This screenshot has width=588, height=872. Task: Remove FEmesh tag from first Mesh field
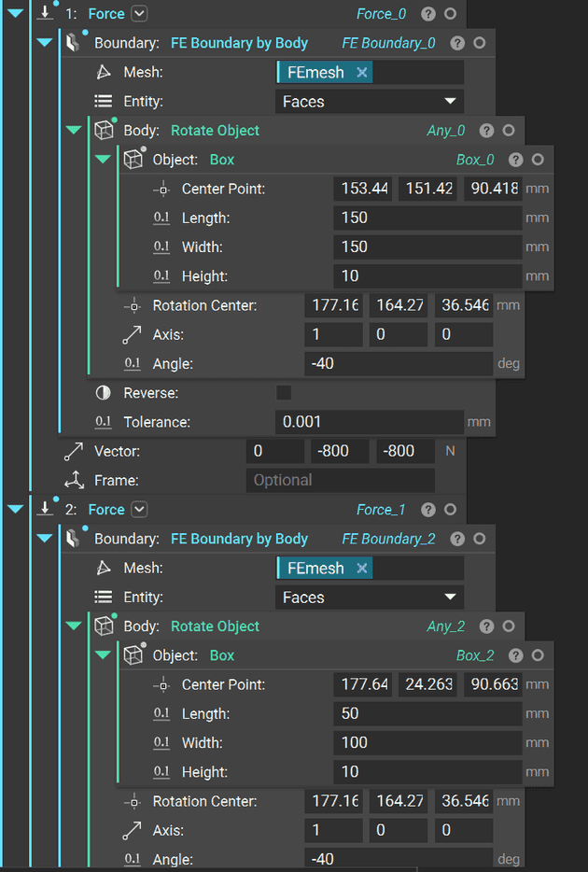tap(362, 73)
